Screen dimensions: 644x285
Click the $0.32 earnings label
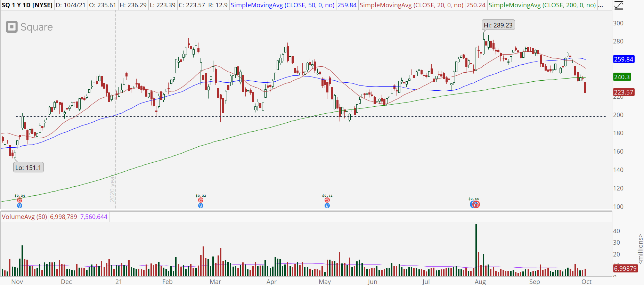point(201,196)
